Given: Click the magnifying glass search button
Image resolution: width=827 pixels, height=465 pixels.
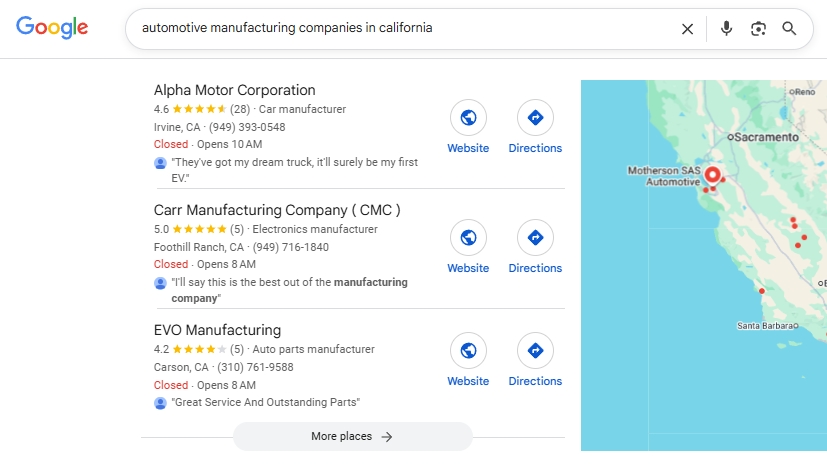Looking at the screenshot, I should click(x=790, y=29).
